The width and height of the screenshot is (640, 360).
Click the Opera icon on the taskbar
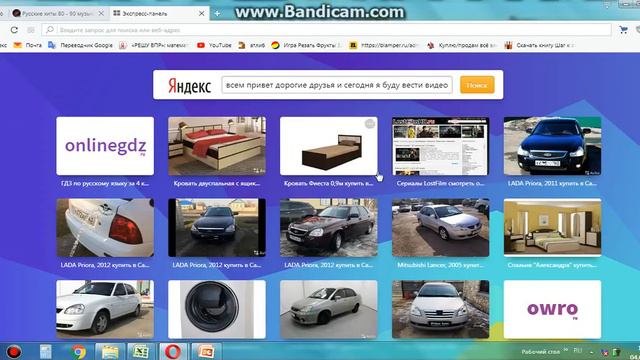click(x=173, y=351)
